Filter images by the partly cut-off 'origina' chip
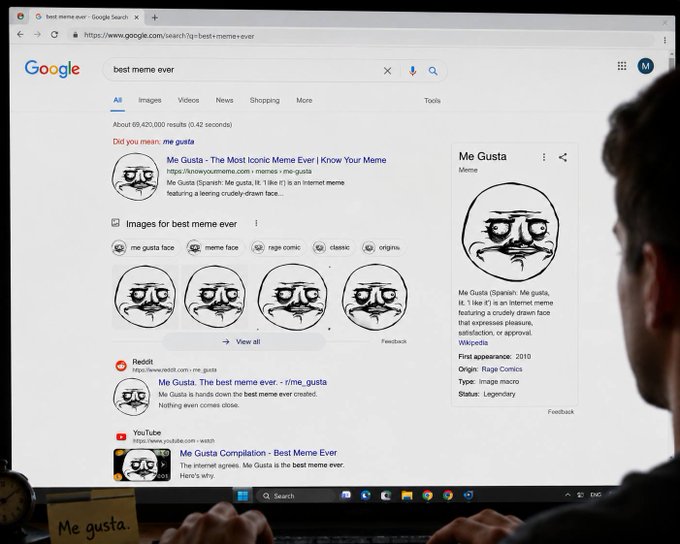Image resolution: width=680 pixels, height=544 pixels. point(382,248)
